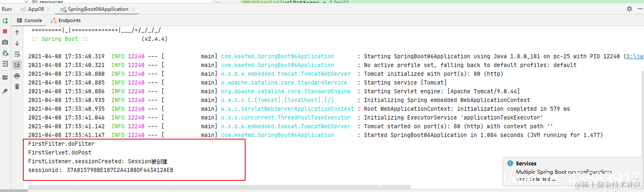Click 'Tomcat initialized with port(s): 80' message

(433, 74)
